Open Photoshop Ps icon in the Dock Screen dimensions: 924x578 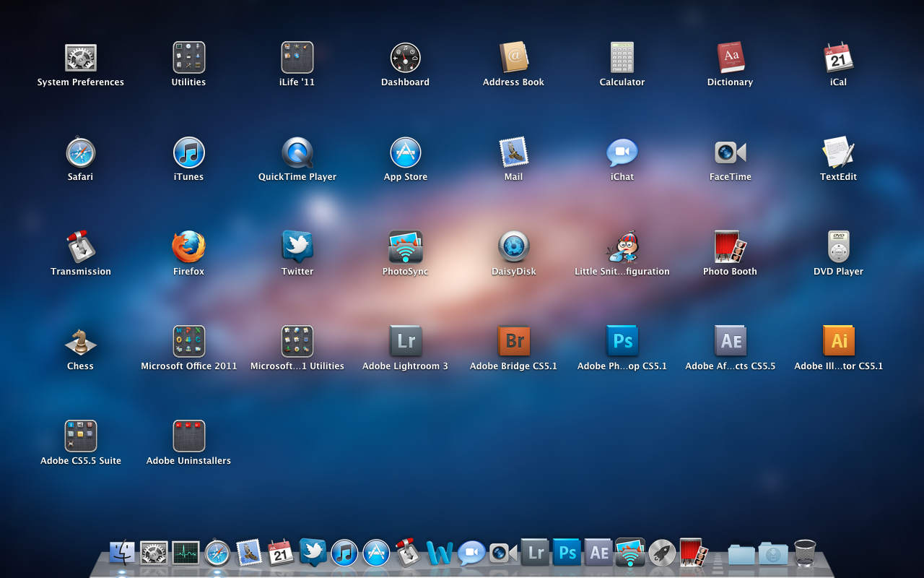567,553
